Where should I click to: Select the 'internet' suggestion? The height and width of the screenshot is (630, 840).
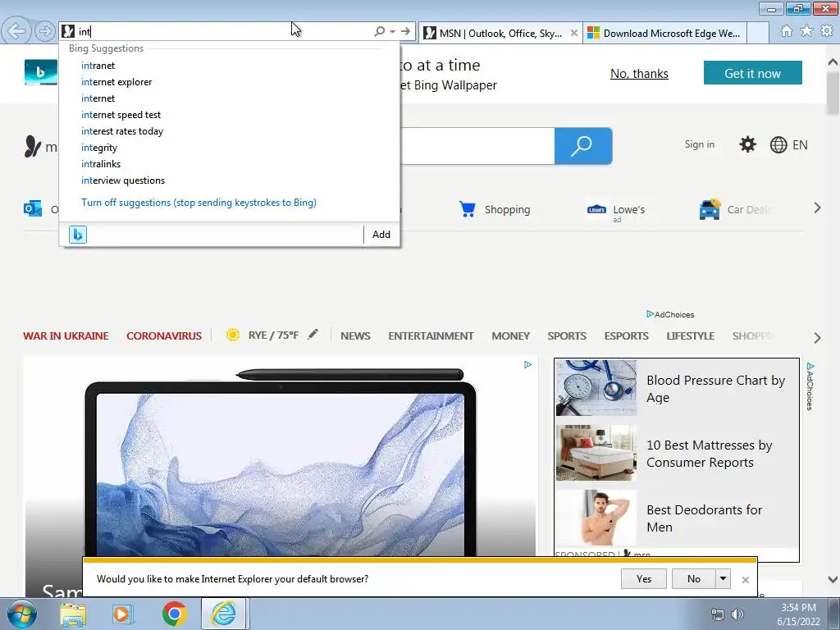98,98
